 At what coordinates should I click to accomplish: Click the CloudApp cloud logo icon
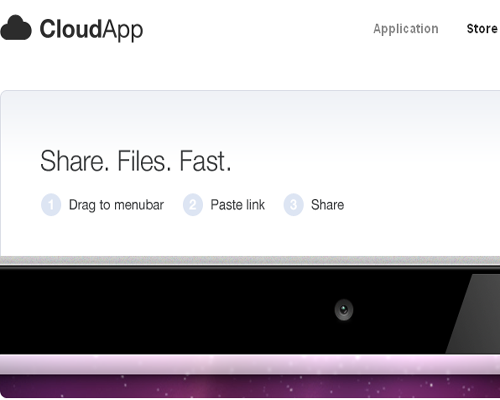point(16,28)
